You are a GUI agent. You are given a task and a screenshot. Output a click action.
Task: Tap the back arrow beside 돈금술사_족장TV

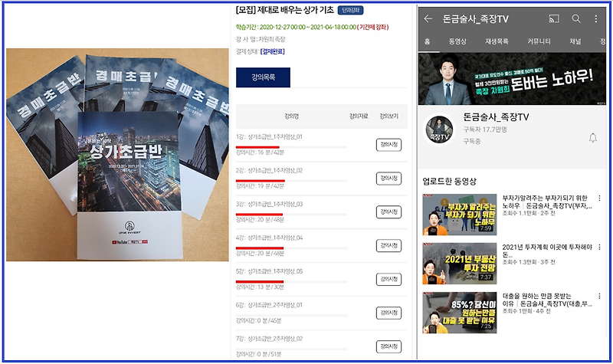tap(428, 18)
